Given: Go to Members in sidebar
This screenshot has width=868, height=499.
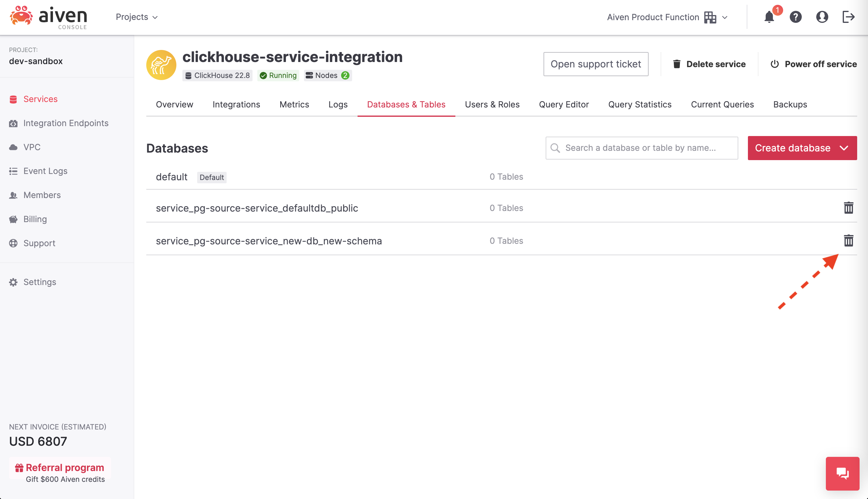Looking at the screenshot, I should 42,195.
